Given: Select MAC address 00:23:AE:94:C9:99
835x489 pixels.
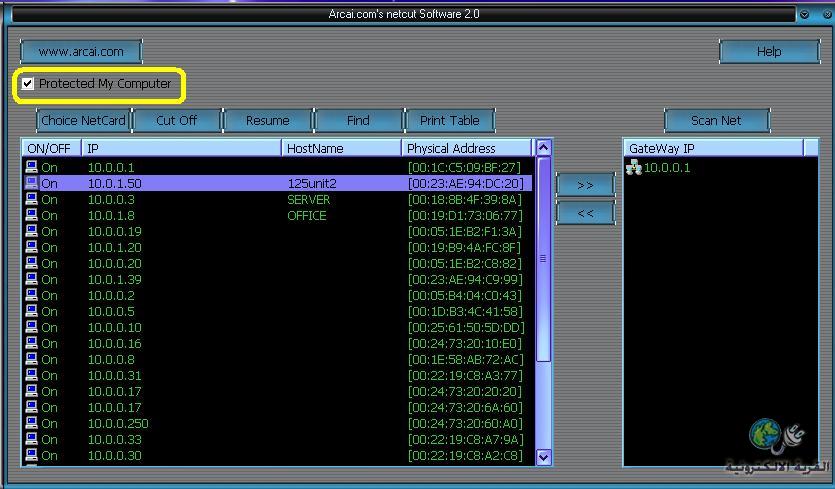Looking at the screenshot, I should pos(464,279).
